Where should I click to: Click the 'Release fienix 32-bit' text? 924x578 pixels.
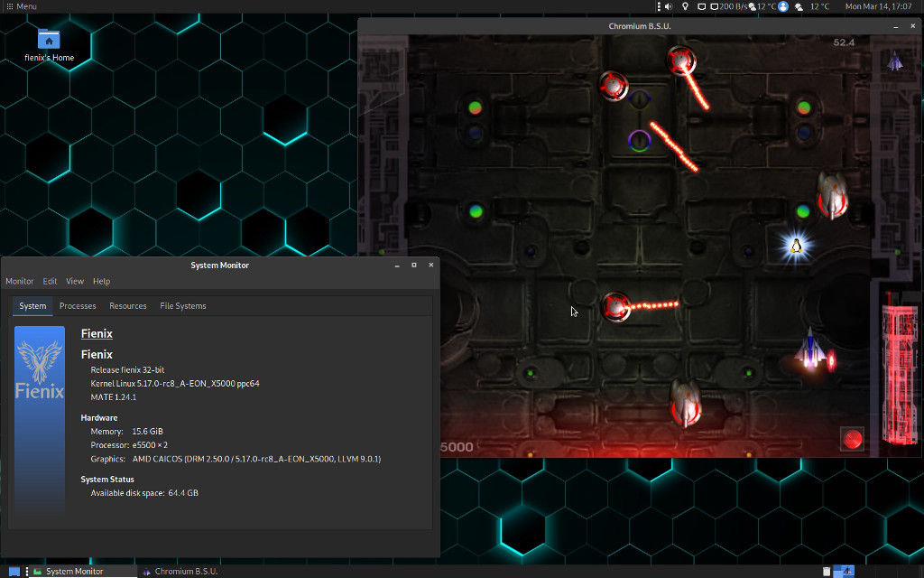tap(127, 369)
